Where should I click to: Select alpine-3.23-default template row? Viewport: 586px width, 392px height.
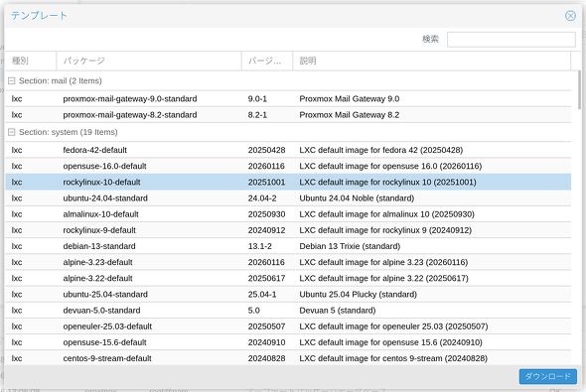pyautogui.click(x=288, y=262)
